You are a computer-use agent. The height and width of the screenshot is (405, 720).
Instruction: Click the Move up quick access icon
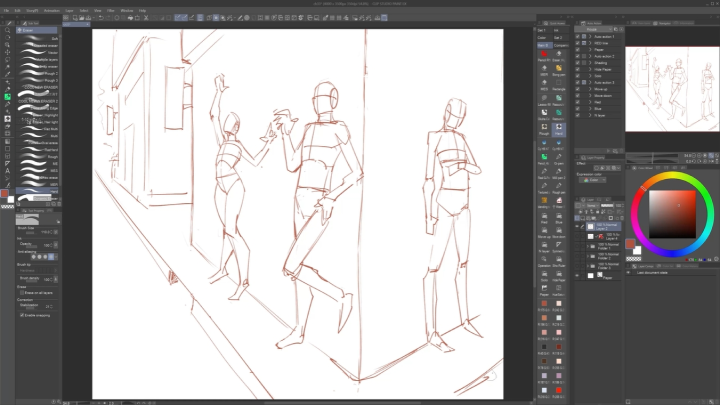click(544, 233)
